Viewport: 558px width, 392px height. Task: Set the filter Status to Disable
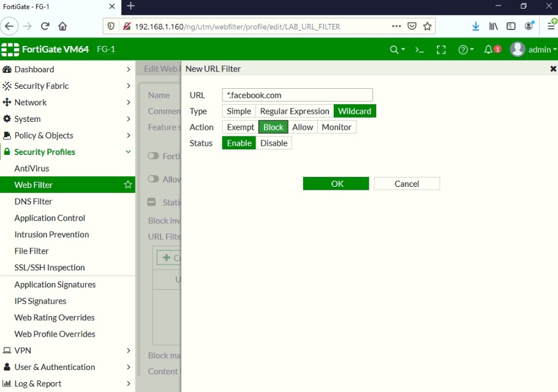(x=274, y=143)
